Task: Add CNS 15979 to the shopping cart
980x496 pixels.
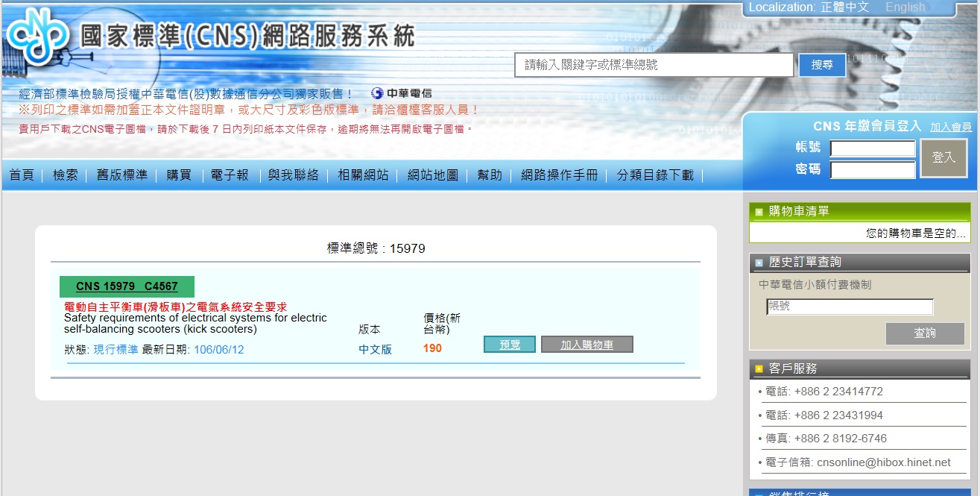Action: pyautogui.click(x=587, y=344)
